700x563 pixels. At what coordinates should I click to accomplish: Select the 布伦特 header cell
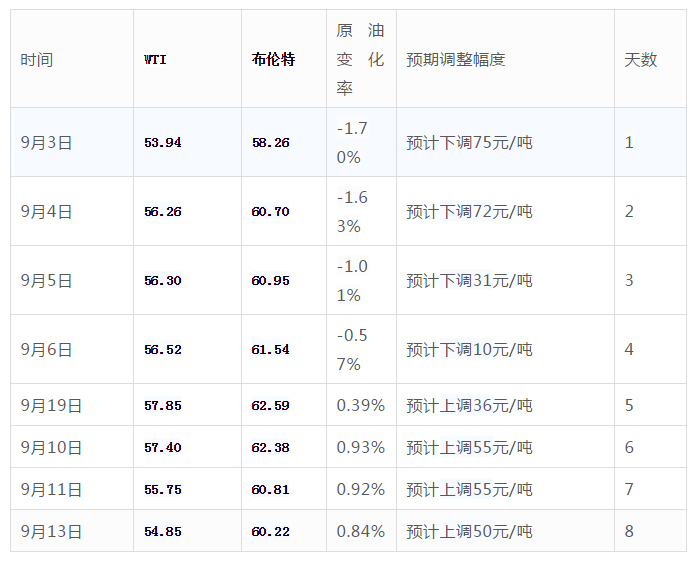273,59
